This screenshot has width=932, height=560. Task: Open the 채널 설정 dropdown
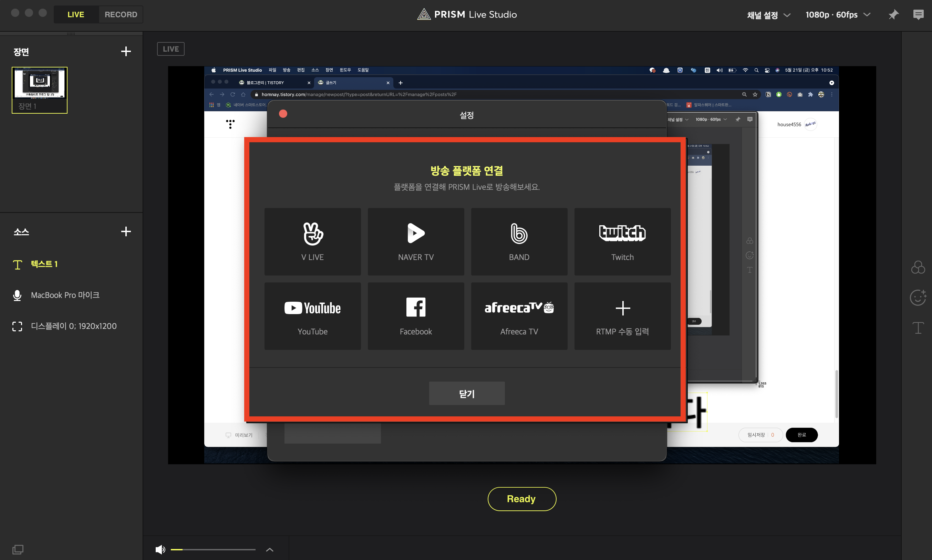tap(768, 15)
